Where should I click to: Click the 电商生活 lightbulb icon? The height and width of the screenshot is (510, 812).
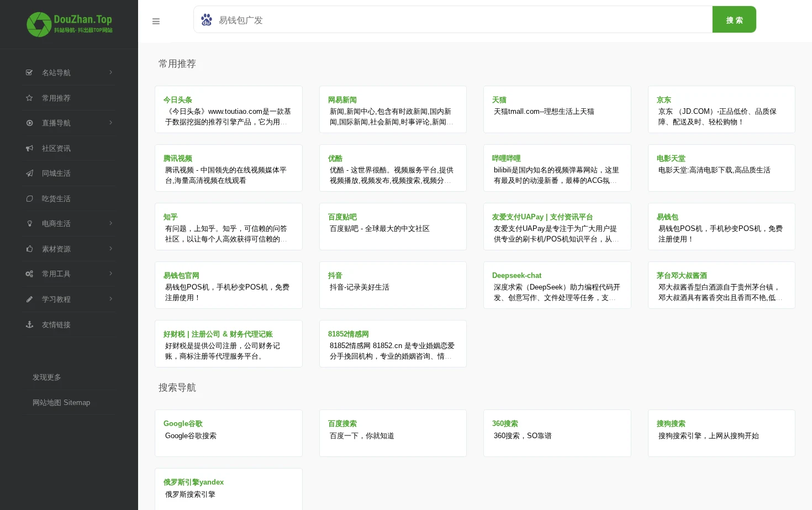coord(29,223)
